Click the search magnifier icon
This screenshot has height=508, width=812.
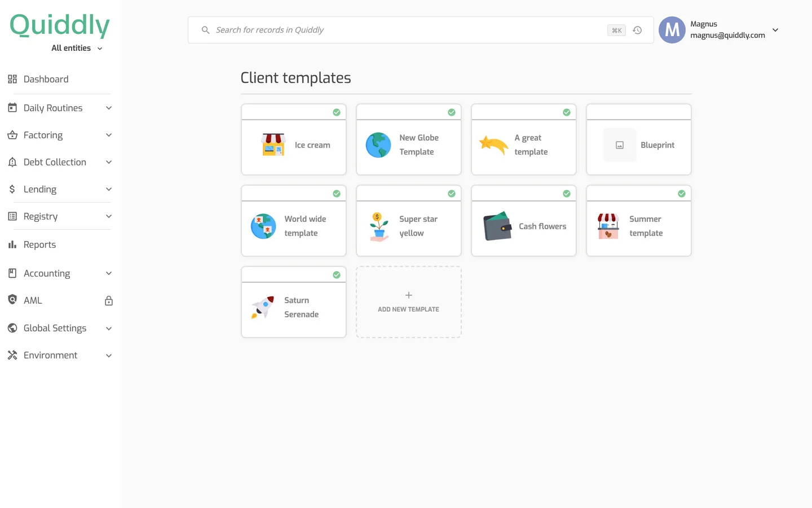click(x=206, y=30)
